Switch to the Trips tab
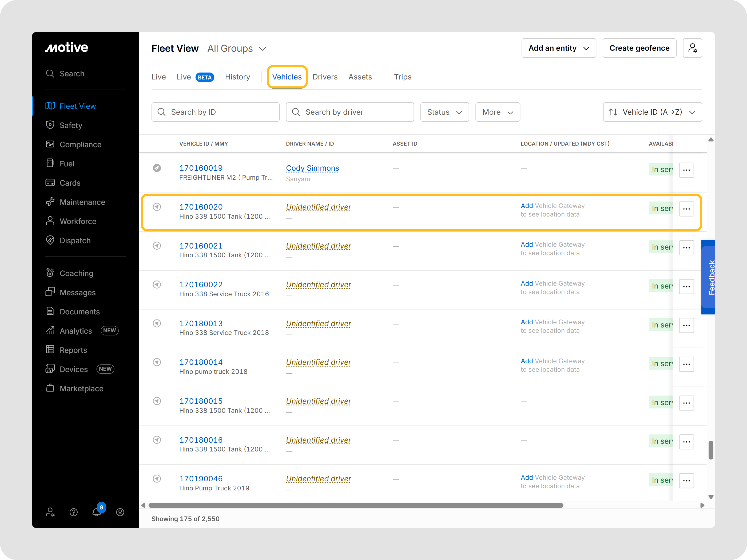Screen dimensions: 747x560 point(403,77)
